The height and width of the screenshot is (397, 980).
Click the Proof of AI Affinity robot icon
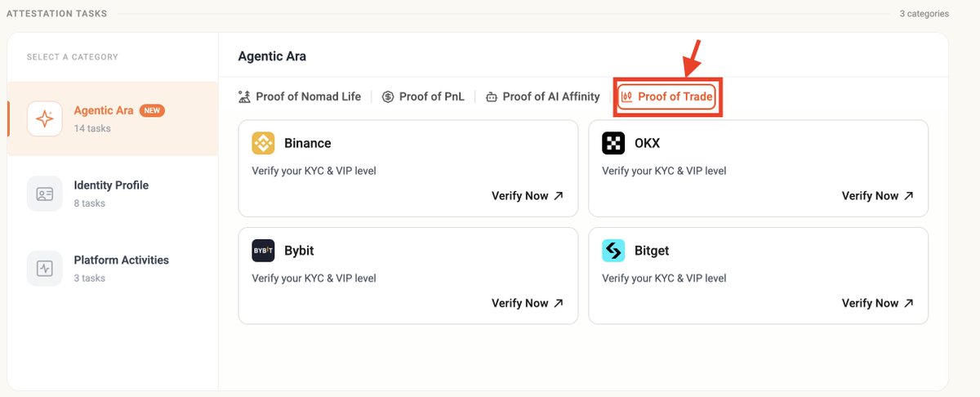(491, 96)
